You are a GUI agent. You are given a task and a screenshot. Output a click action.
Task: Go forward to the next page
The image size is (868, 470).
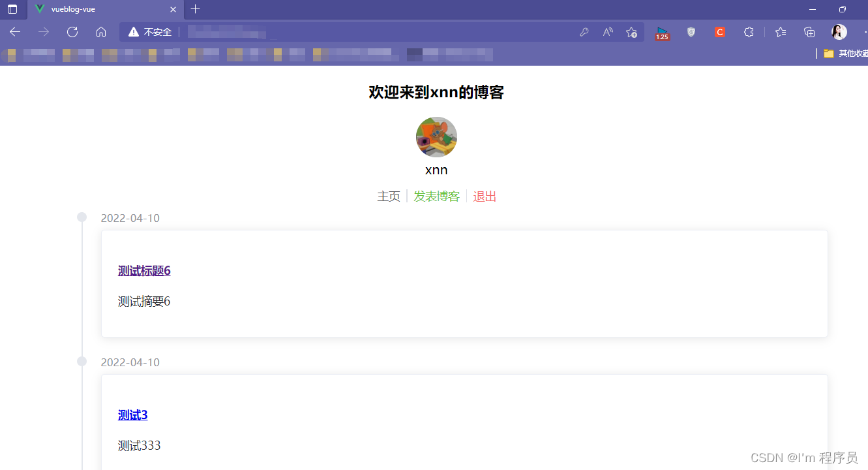[x=44, y=32]
